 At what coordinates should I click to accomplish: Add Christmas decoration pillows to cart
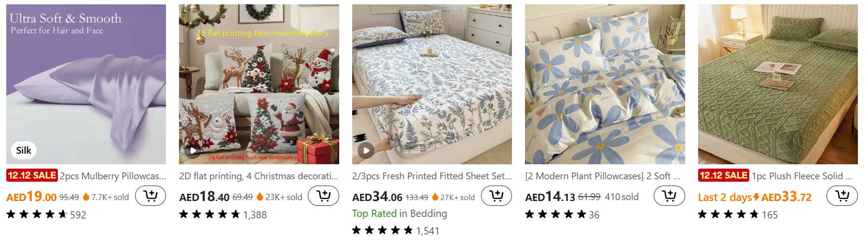click(x=323, y=196)
